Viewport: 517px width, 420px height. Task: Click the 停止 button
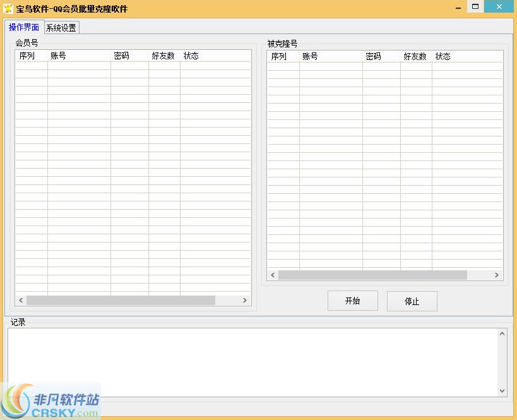tap(412, 301)
